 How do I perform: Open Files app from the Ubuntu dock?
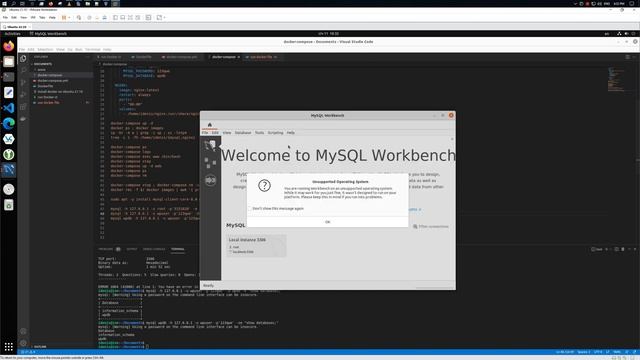(x=9, y=62)
